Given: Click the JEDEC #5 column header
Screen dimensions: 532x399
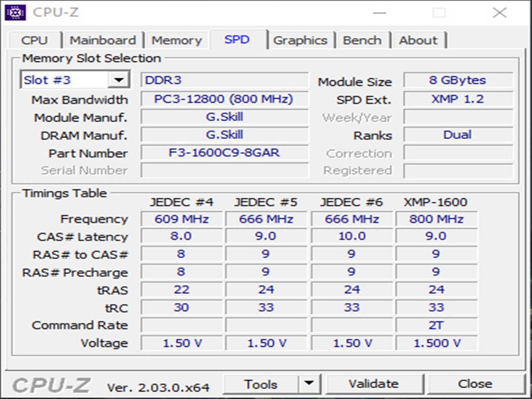Looking at the screenshot, I should [x=266, y=202].
